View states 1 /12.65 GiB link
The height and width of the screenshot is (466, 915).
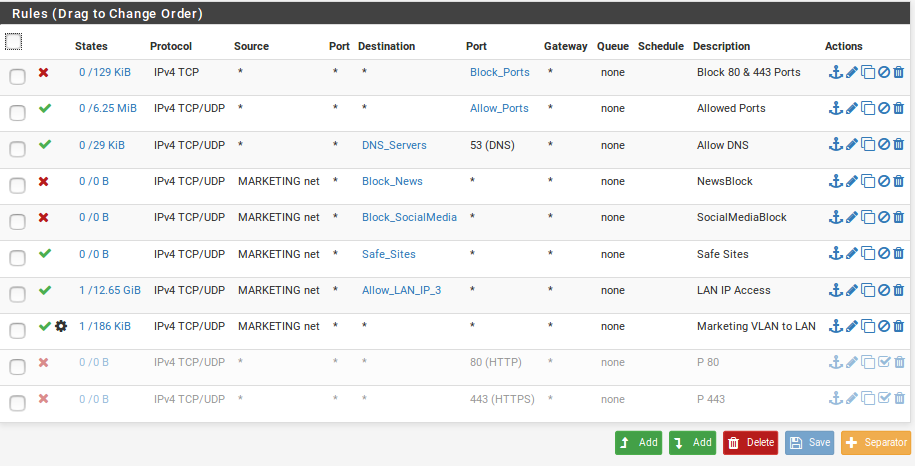point(110,290)
